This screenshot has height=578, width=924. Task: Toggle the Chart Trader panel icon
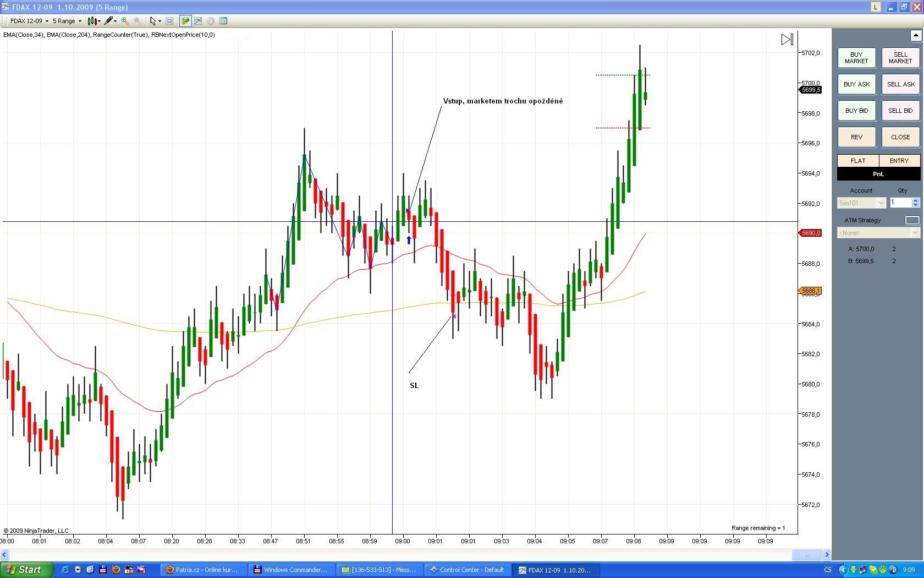click(185, 21)
